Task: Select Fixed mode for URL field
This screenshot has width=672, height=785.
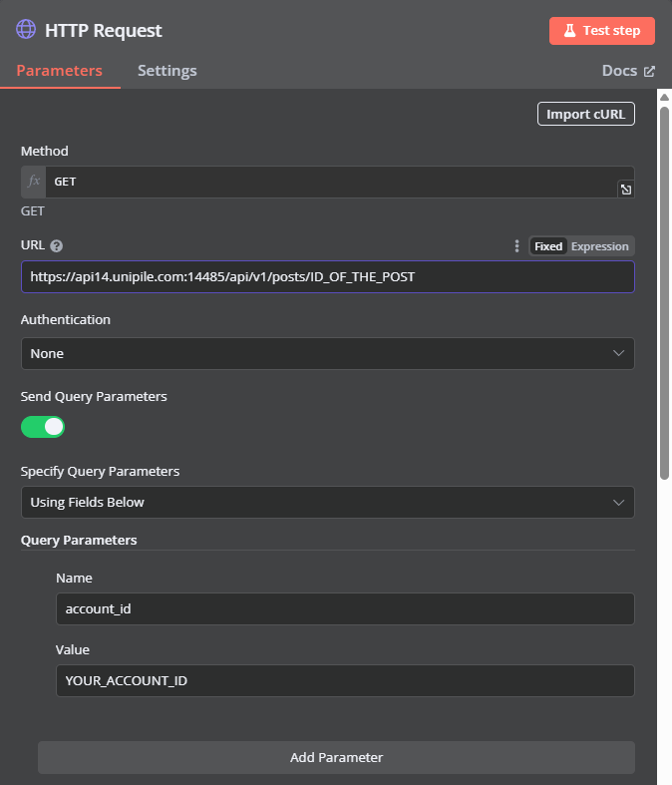Action: tap(548, 246)
